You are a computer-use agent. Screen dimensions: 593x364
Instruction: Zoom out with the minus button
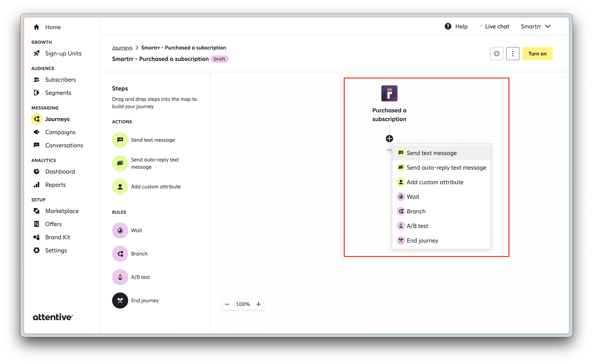click(227, 304)
